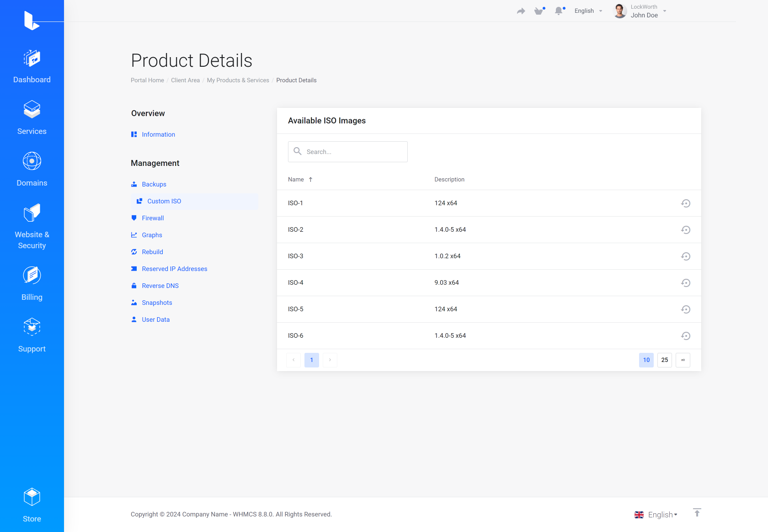The width and height of the screenshot is (768, 532).
Task: Open the Billing sidebar icon
Action: [32, 275]
